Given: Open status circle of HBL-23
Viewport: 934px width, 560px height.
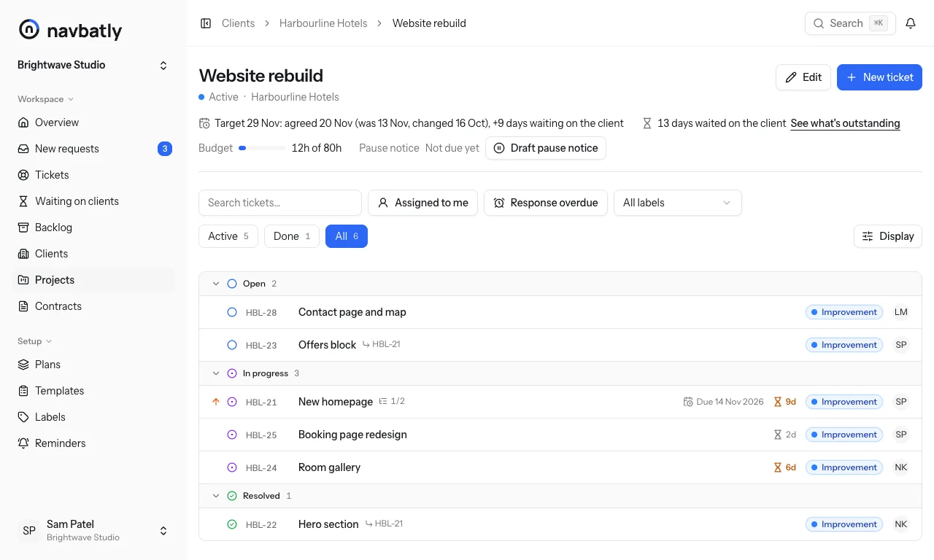Looking at the screenshot, I should tap(232, 345).
